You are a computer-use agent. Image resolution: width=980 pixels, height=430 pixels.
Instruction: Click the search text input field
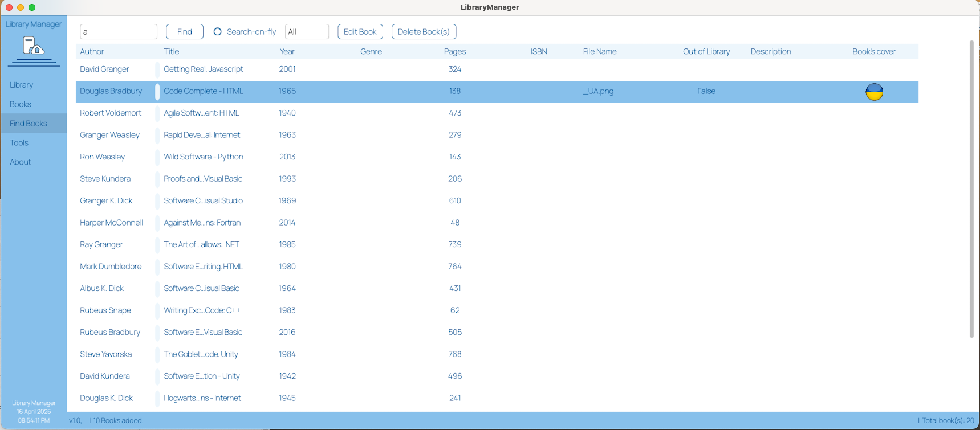click(x=119, y=32)
